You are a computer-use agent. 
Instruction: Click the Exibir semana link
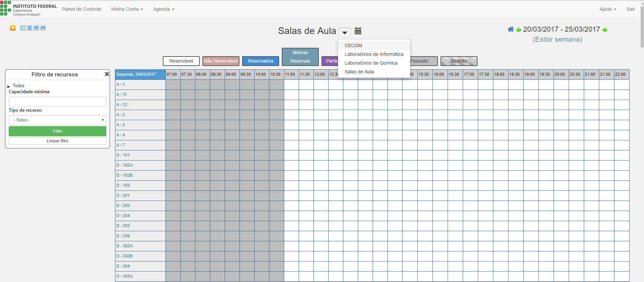tap(557, 39)
